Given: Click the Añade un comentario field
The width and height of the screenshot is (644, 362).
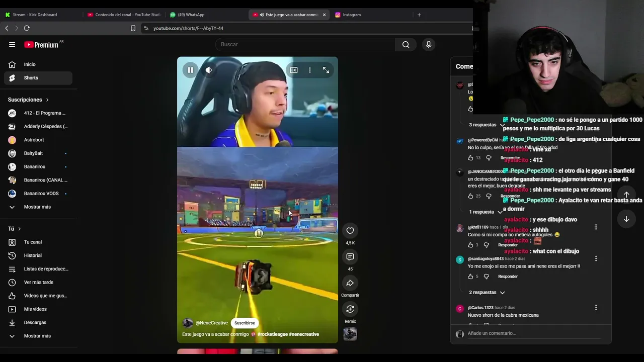Looking at the screenshot, I should (534, 333).
